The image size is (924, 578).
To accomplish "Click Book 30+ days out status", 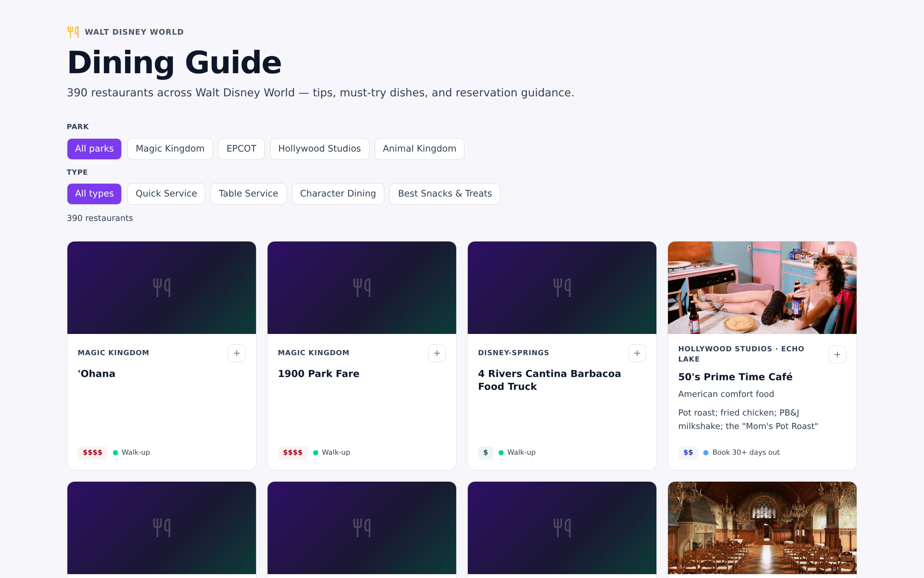I will (741, 453).
